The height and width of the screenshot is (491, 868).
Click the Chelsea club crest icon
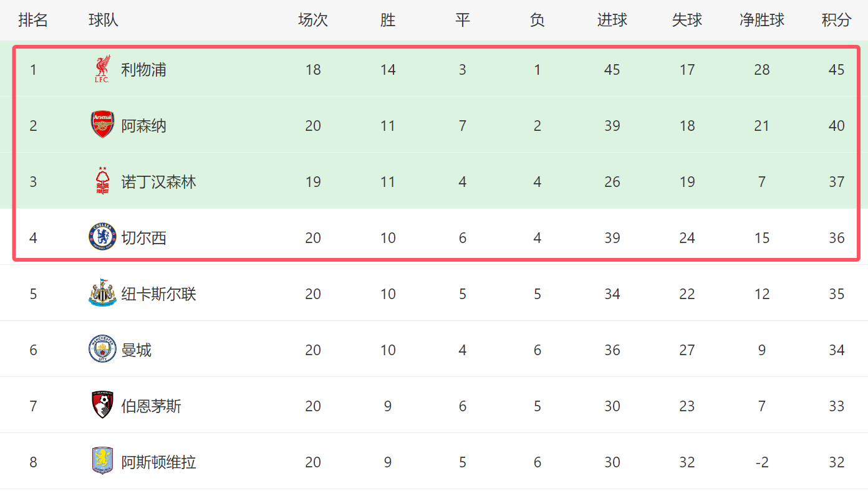pos(102,237)
